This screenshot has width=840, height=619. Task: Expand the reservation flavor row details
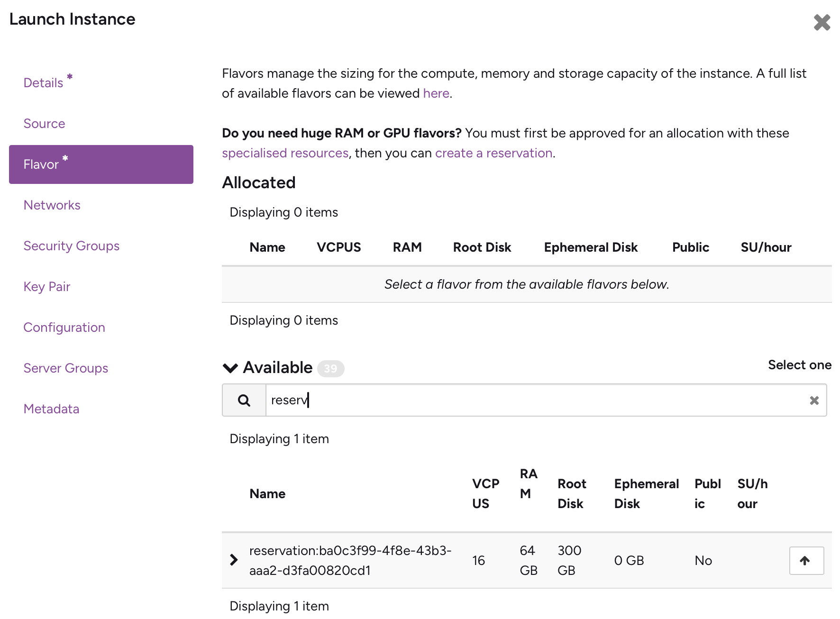pos(234,560)
